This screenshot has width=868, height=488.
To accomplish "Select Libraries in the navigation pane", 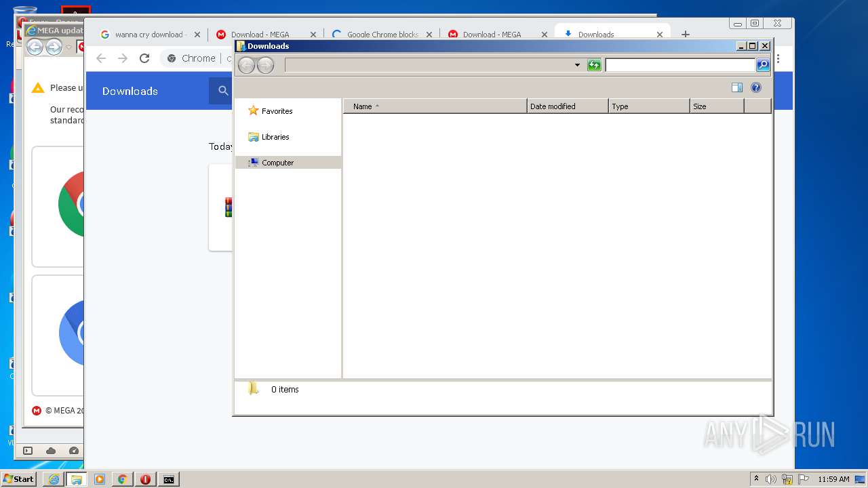I will point(269,137).
